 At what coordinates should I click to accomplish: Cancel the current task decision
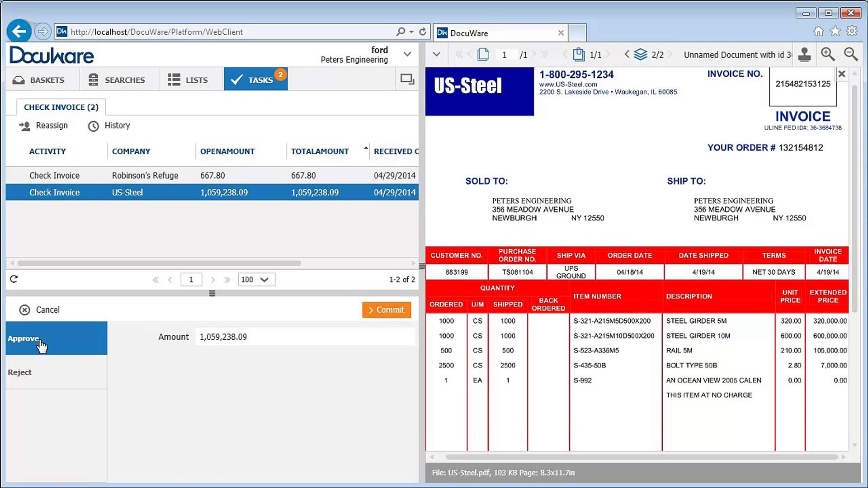(x=39, y=310)
